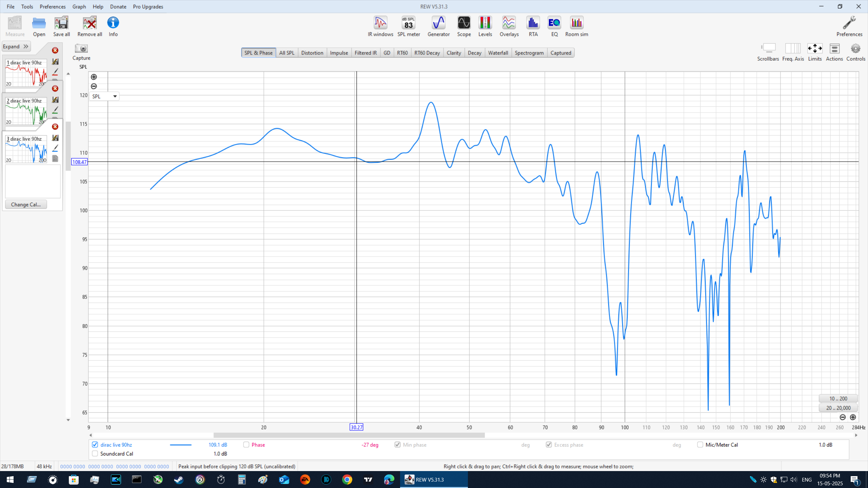Zoom out horizontal axis minus icon
The width and height of the screenshot is (868, 488).
tap(843, 417)
